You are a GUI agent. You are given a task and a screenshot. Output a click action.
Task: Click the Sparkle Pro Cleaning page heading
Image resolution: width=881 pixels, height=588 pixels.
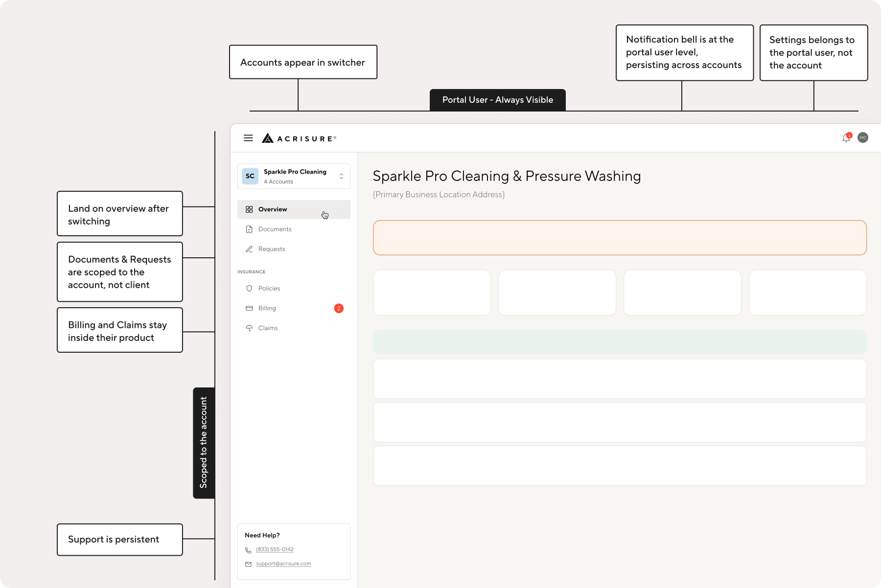click(507, 176)
